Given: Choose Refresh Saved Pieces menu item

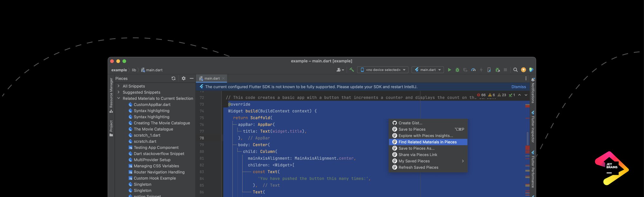Looking at the screenshot, I should 428,167.
